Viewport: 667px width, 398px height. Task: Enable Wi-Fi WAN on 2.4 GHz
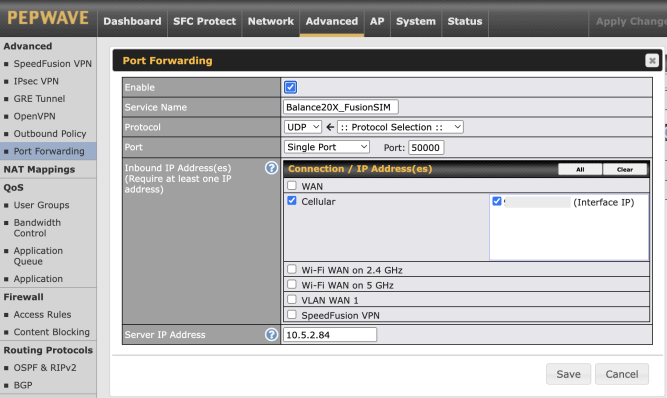click(292, 269)
